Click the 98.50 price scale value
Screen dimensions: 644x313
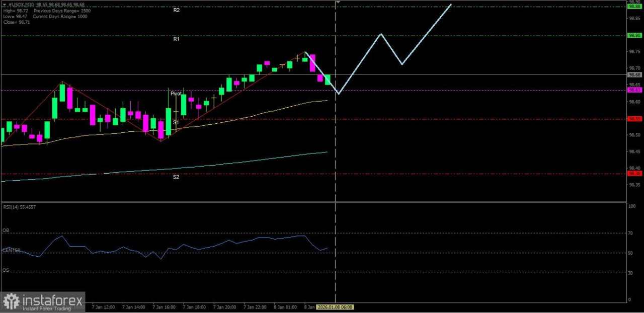(x=634, y=135)
